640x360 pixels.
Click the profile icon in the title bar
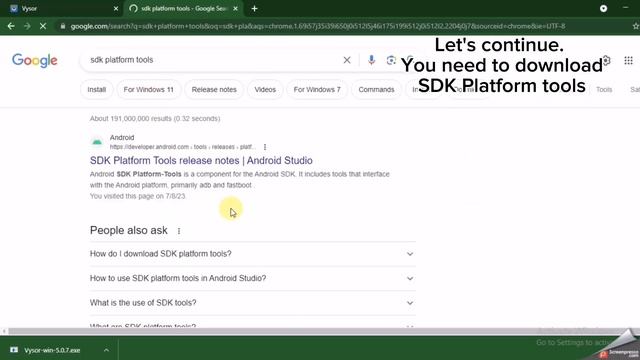603,9
